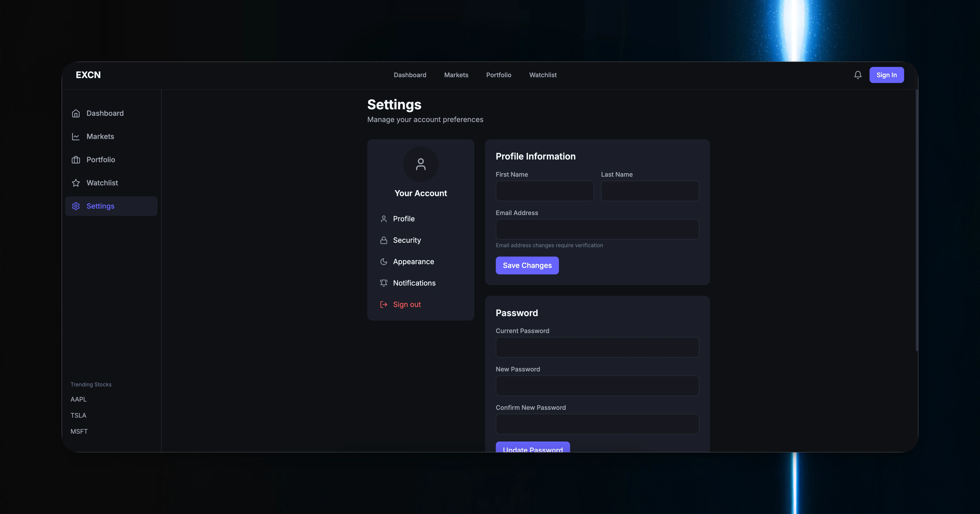Focus the New Password field

pyautogui.click(x=597, y=386)
